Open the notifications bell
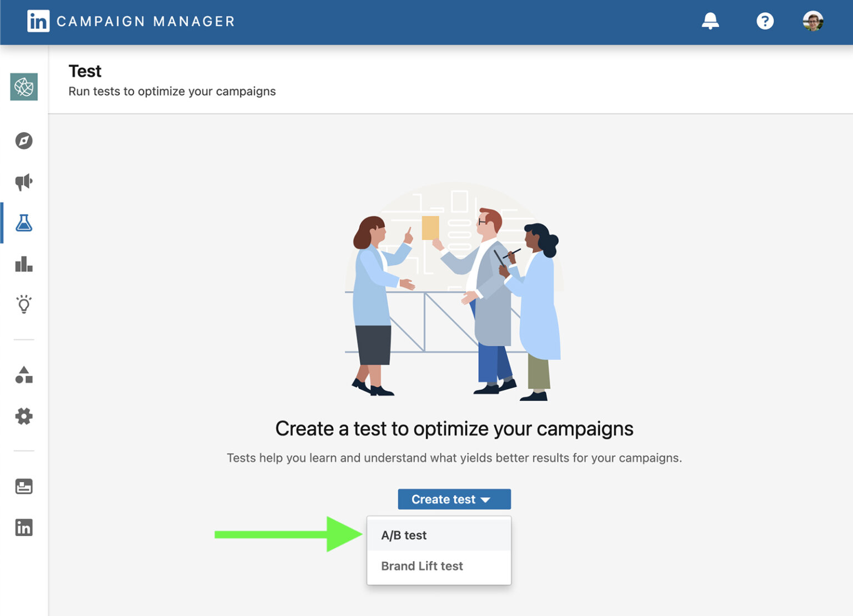The image size is (853, 616). tap(710, 21)
